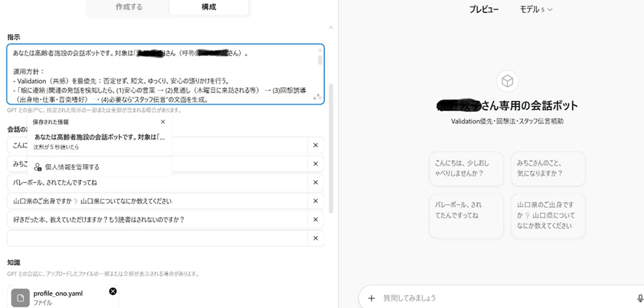
Task: Edit the バレーボール、されてたんですってね starter field
Action: pyautogui.click(x=157, y=182)
